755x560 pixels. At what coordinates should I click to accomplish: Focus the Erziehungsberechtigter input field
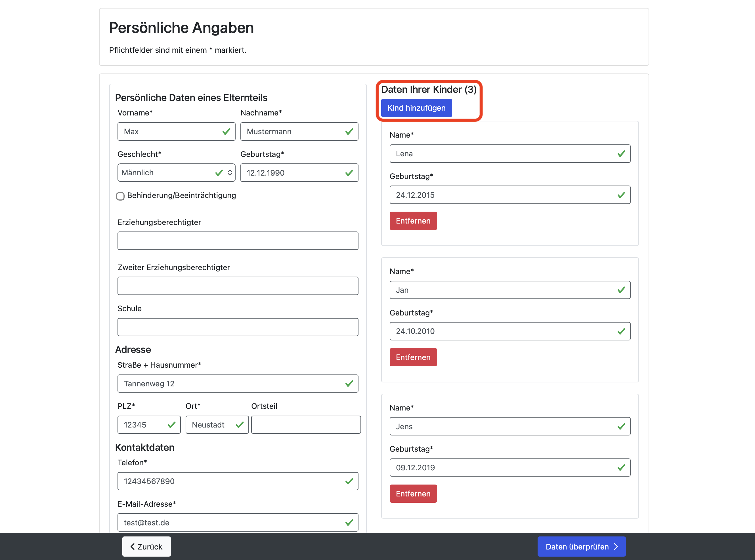[x=237, y=241]
